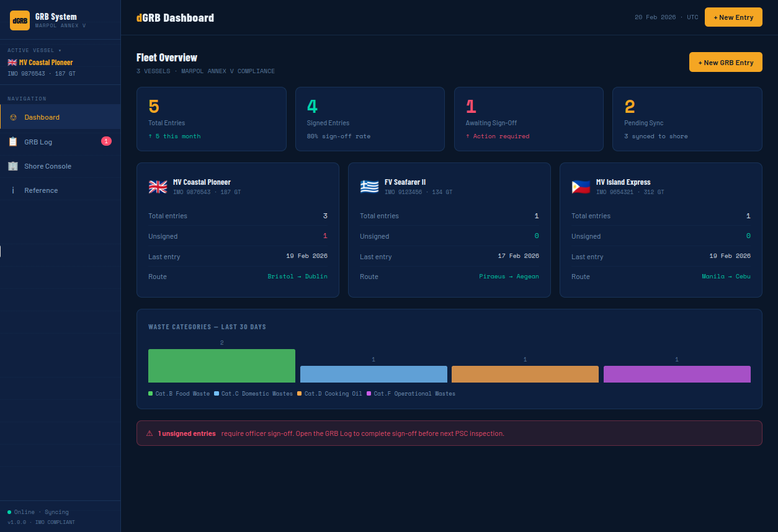This screenshot has height=532, width=778.
Task: Click the UK flag on MV Coastal Pioneer card
Action: (158, 187)
